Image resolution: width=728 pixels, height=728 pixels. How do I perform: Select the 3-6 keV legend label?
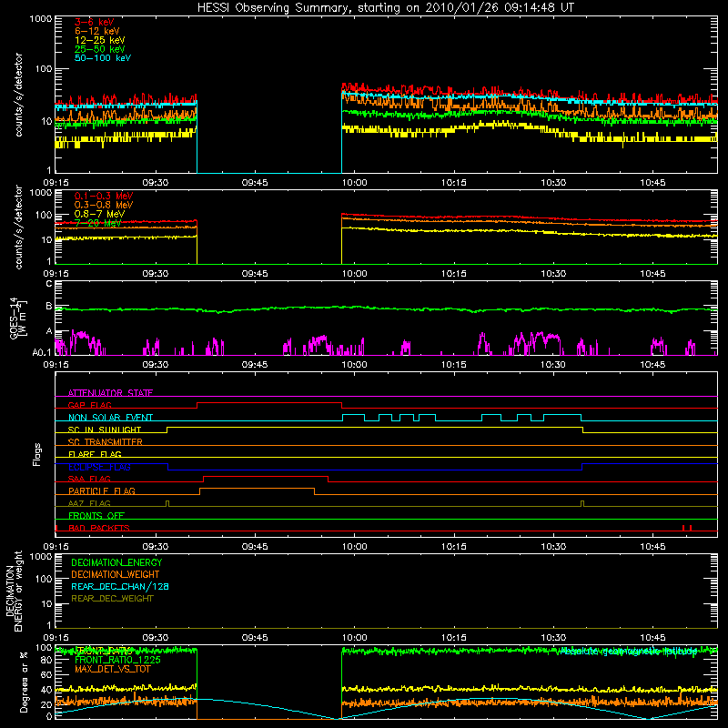(x=94, y=22)
